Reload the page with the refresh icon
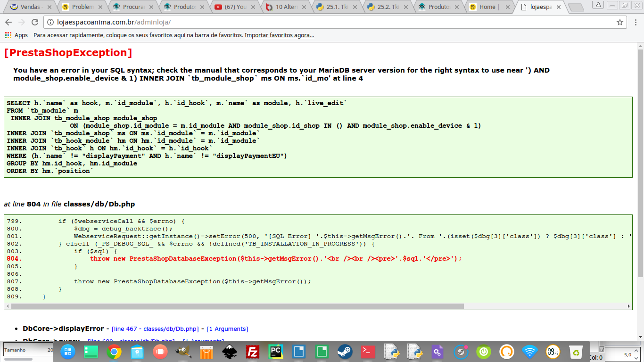This screenshot has width=644, height=362. (x=35, y=22)
